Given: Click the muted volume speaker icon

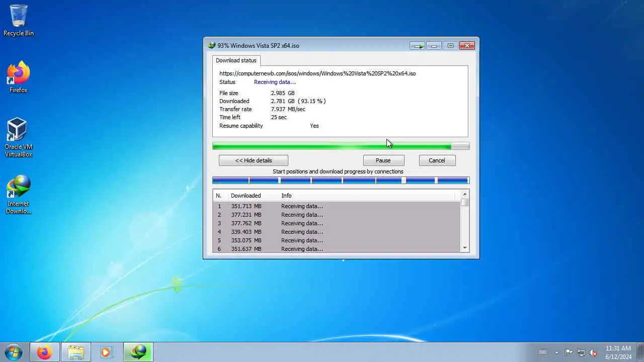Looking at the screenshot, I should coord(594,352).
